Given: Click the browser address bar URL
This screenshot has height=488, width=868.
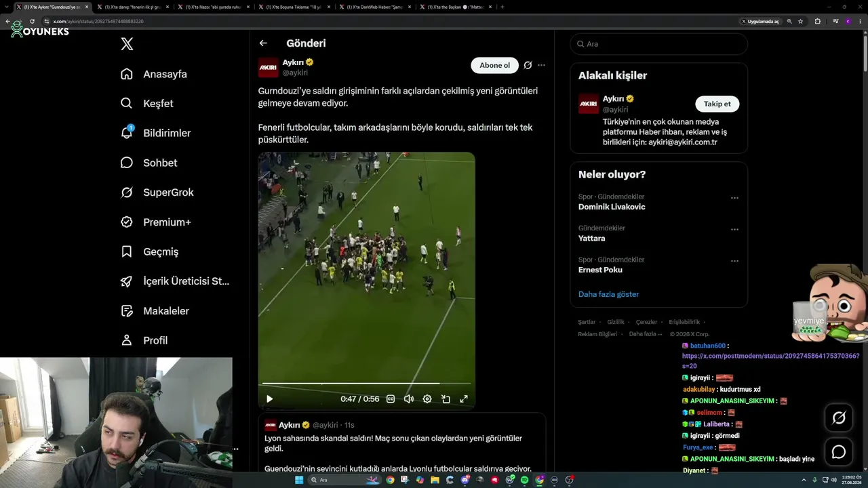Looking at the screenshot, I should point(98,21).
